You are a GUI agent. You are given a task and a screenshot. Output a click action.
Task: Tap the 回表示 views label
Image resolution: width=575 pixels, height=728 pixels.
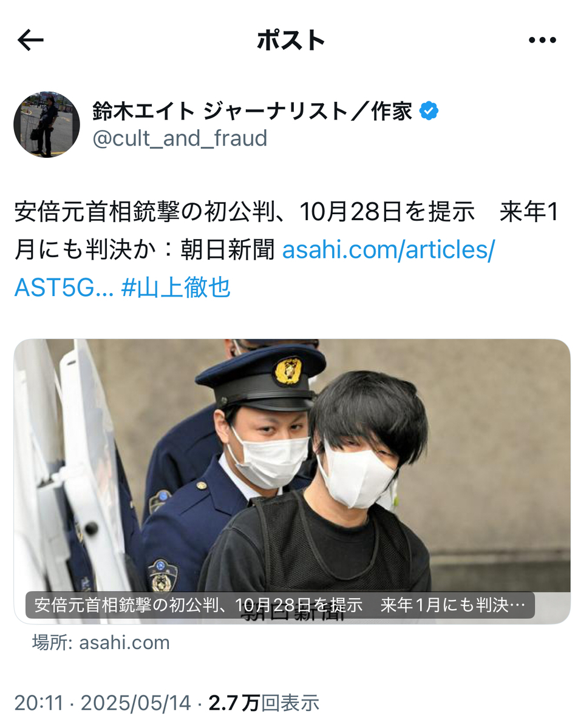(290, 703)
